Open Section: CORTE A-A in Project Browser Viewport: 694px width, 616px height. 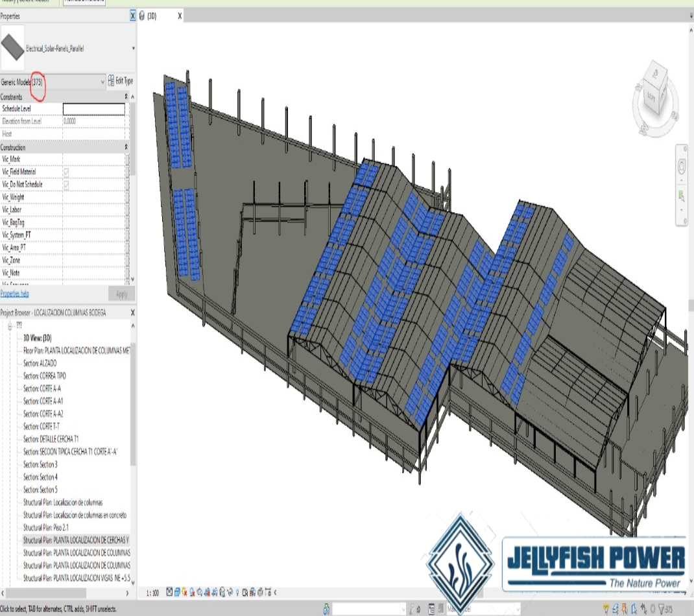43,388
